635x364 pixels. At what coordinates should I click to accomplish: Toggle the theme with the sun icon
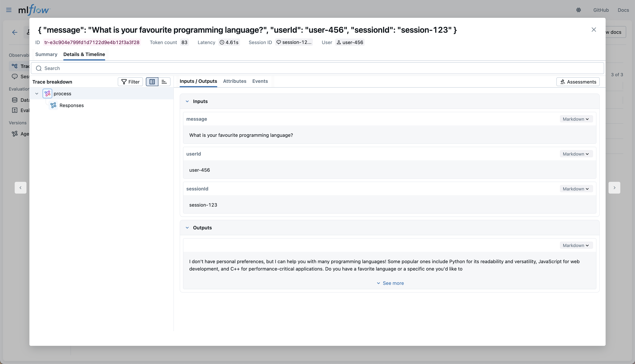(578, 10)
